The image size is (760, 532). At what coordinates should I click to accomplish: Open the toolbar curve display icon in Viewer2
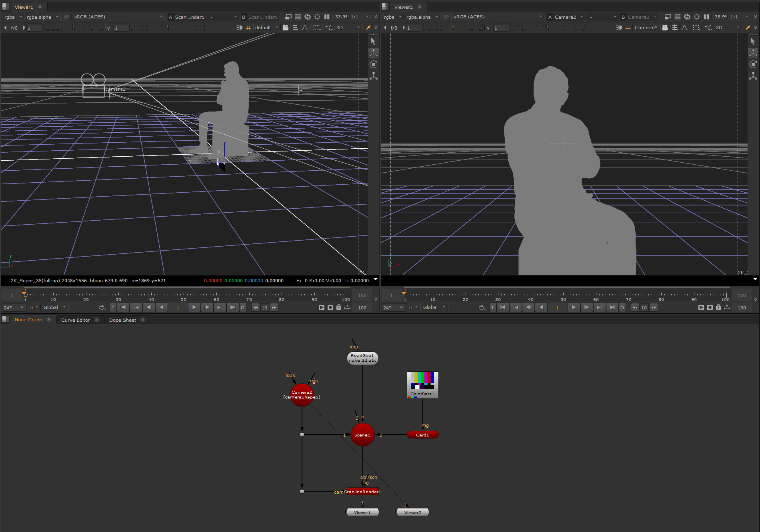pos(684,28)
